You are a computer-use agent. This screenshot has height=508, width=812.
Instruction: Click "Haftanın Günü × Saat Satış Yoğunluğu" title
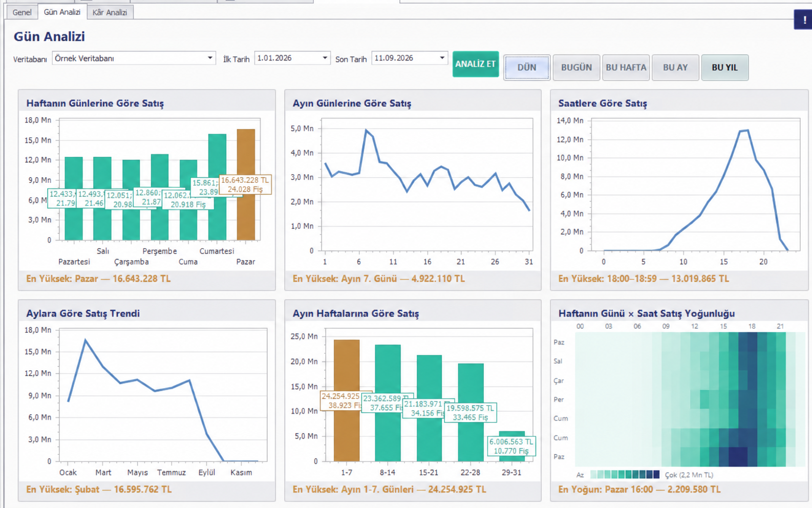pyautogui.click(x=647, y=313)
